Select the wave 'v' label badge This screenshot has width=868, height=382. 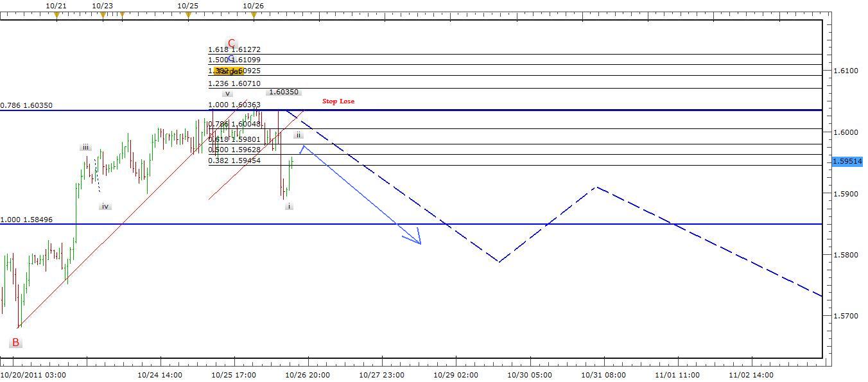[x=227, y=92]
